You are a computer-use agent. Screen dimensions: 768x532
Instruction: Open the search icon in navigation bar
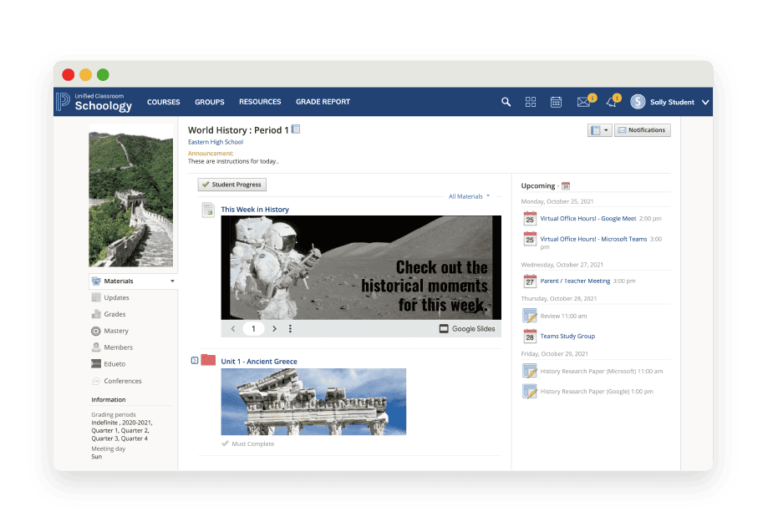[x=506, y=102]
